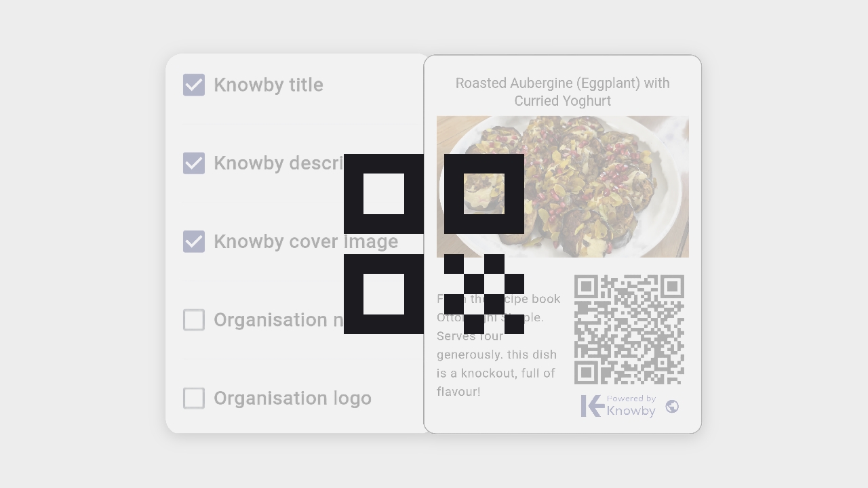Click the recipe description text on card

(498, 345)
